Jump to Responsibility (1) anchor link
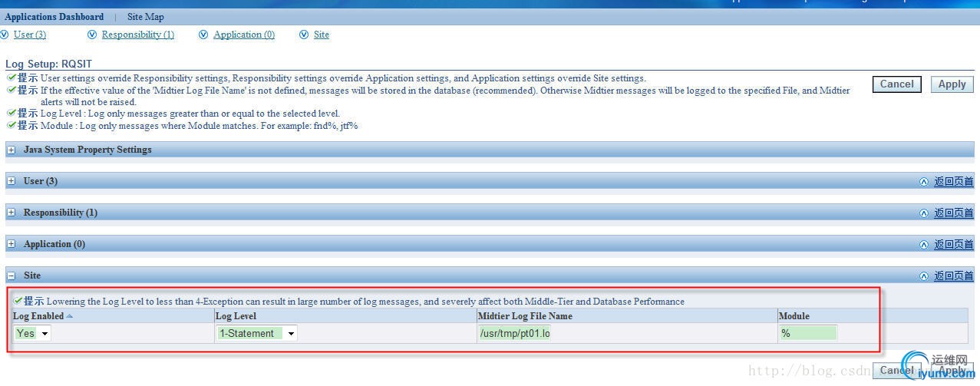This screenshot has height=386, width=980. 138,35
